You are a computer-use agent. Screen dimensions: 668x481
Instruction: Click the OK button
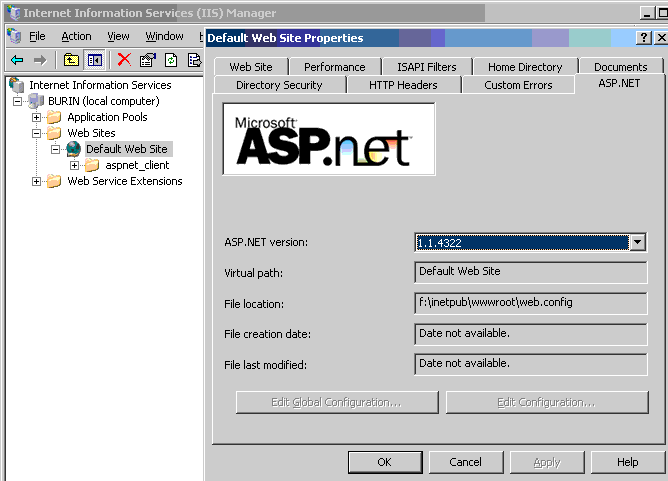pos(385,462)
